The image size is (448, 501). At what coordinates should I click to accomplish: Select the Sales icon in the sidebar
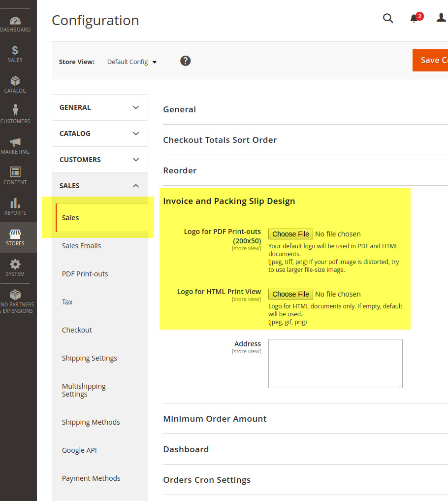pyautogui.click(x=15, y=53)
